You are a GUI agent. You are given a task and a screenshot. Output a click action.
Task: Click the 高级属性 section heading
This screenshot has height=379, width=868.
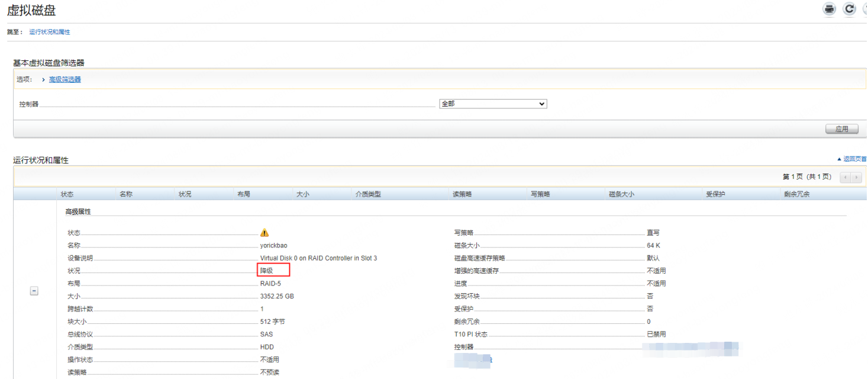[x=78, y=211]
